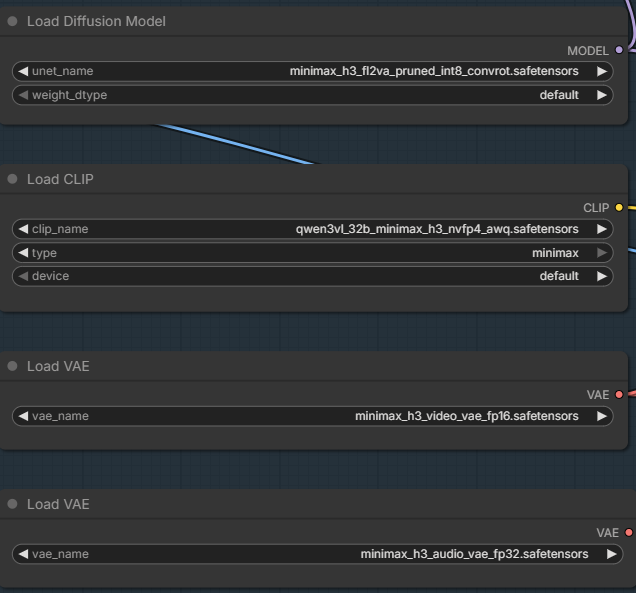Click the yellow CLIP output connector
This screenshot has width=636, height=593.
click(x=619, y=208)
